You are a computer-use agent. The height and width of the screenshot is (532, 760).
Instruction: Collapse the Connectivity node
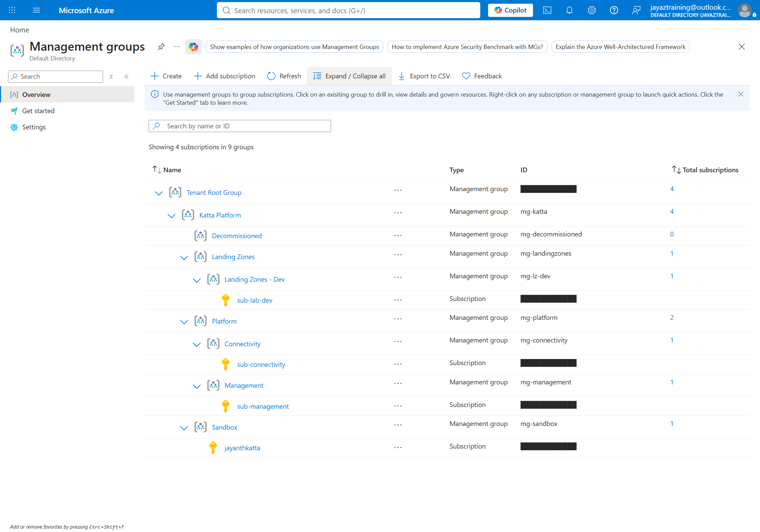[x=197, y=345]
